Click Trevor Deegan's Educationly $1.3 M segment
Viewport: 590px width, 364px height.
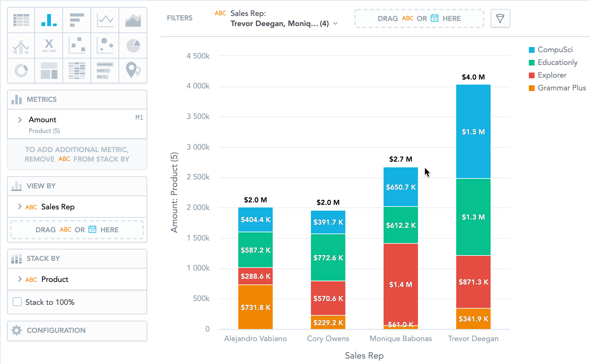473,217
